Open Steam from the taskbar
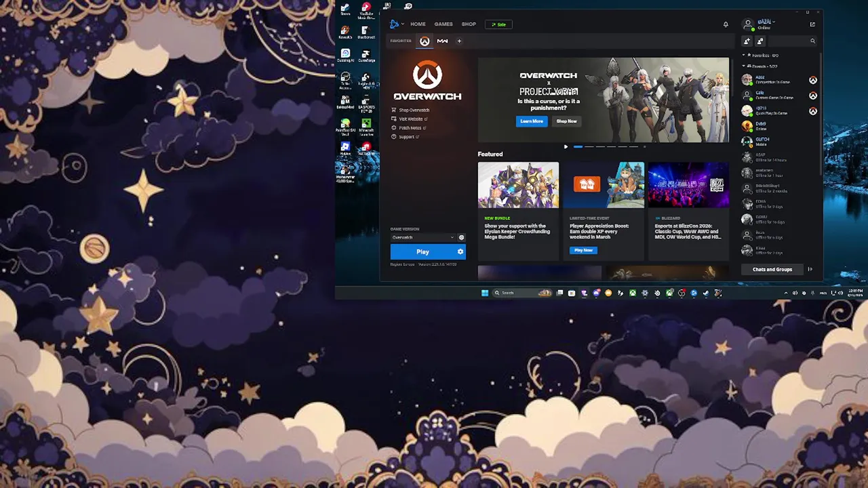 click(x=706, y=293)
